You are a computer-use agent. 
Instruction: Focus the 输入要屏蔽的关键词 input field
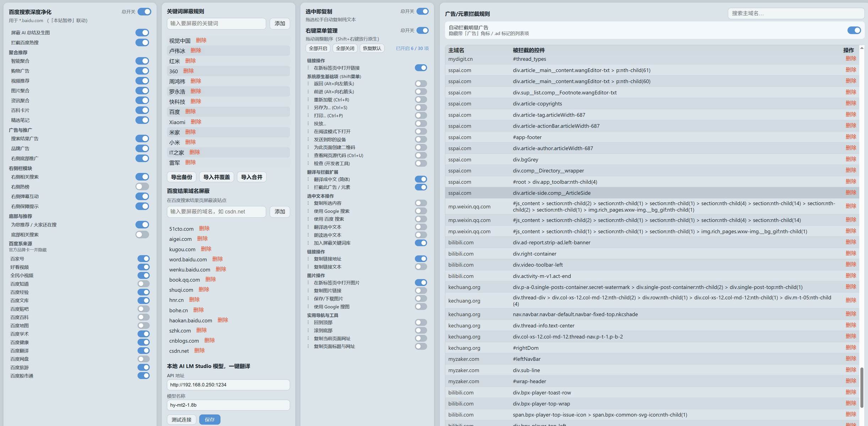[x=216, y=23]
